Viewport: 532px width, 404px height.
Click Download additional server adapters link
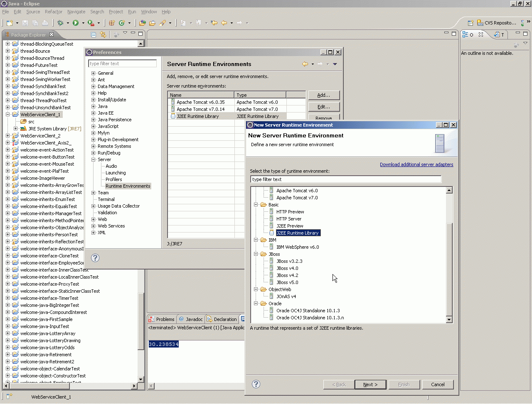tap(416, 164)
